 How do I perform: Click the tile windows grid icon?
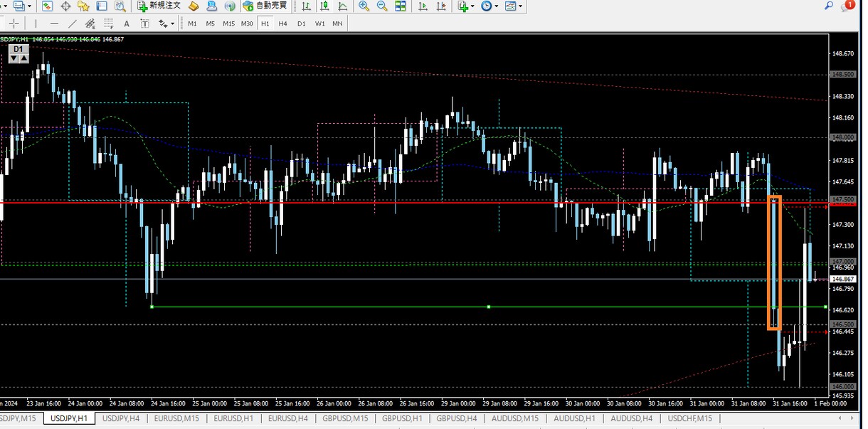(x=400, y=6)
